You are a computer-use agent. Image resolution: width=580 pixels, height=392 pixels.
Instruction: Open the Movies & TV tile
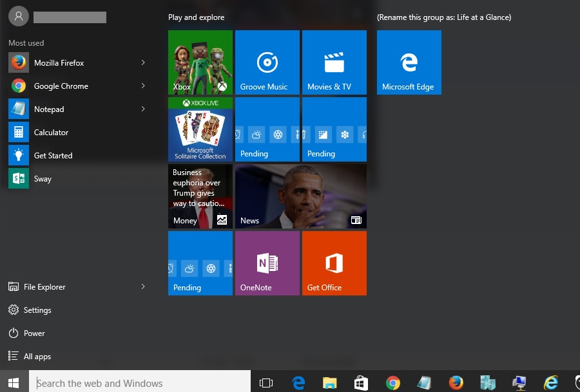pyautogui.click(x=334, y=62)
